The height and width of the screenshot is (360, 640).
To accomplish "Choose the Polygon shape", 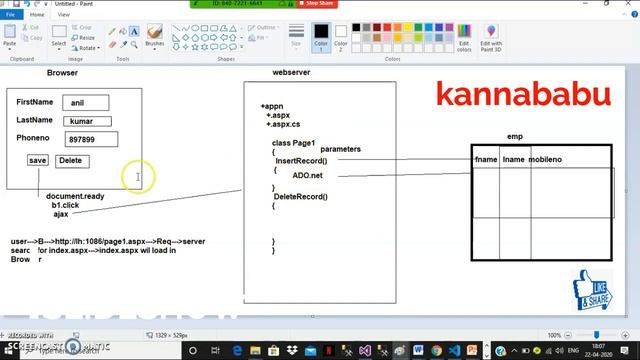I will [x=223, y=28].
